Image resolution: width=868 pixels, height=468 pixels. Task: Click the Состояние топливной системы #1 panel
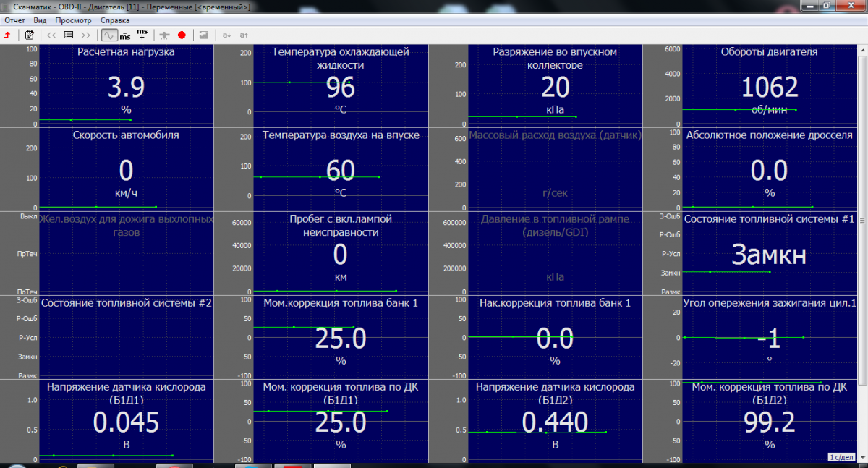tap(769, 253)
